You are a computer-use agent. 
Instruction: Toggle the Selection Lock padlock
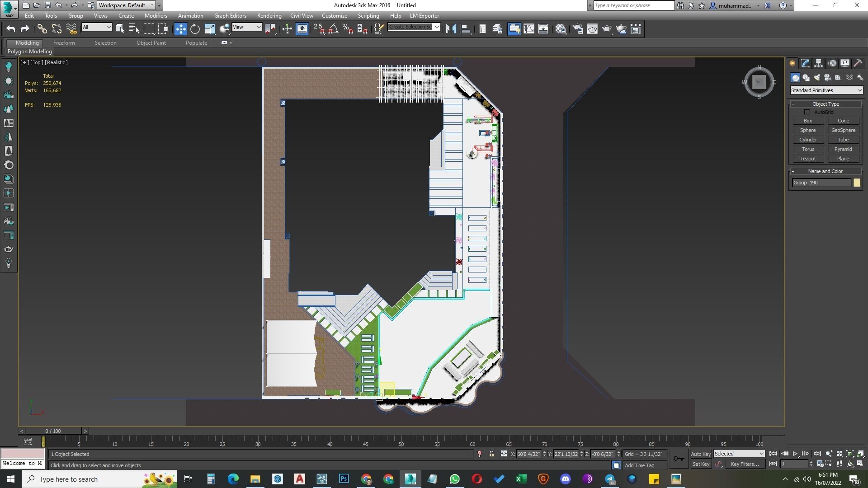point(491,454)
